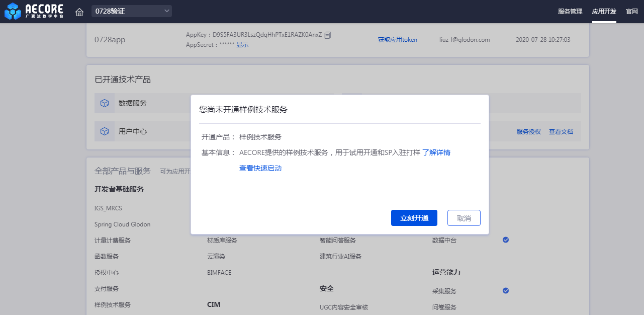Click the 用户中心 cube icon
Viewport: 644px width, 315px height.
(105, 131)
